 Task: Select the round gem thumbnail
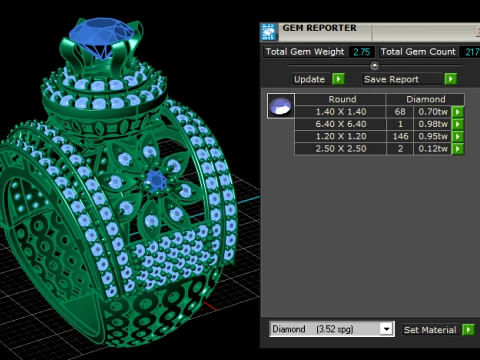(281, 106)
